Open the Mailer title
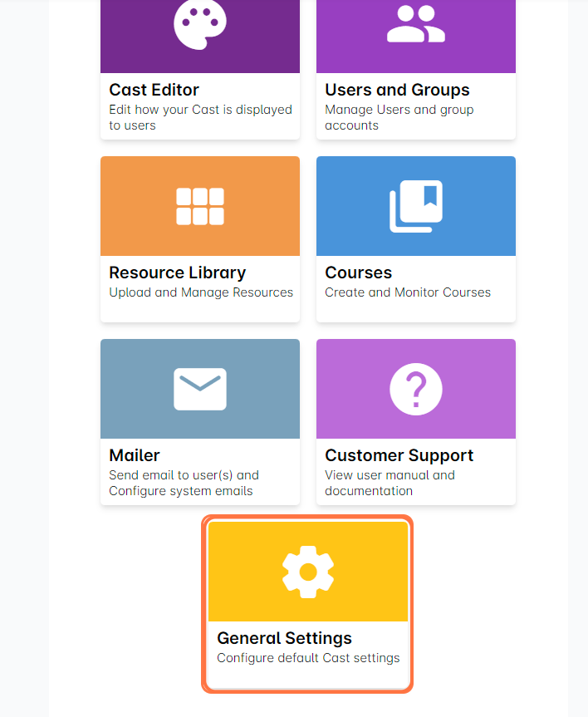 (135, 455)
